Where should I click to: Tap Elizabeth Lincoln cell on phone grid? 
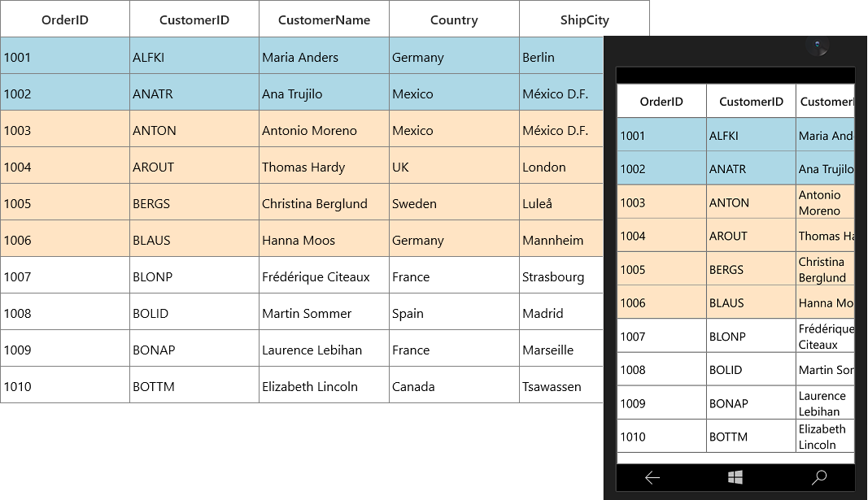coord(826,437)
